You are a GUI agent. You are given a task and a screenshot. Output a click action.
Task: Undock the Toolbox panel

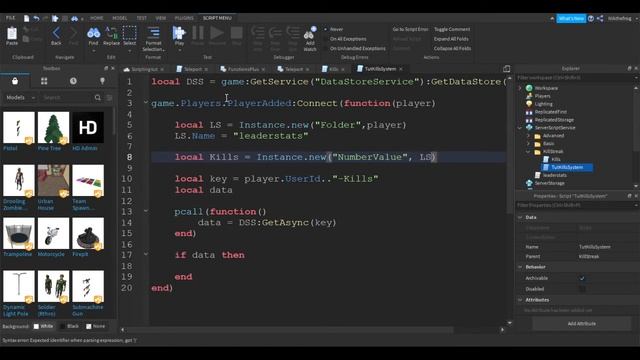(106, 68)
